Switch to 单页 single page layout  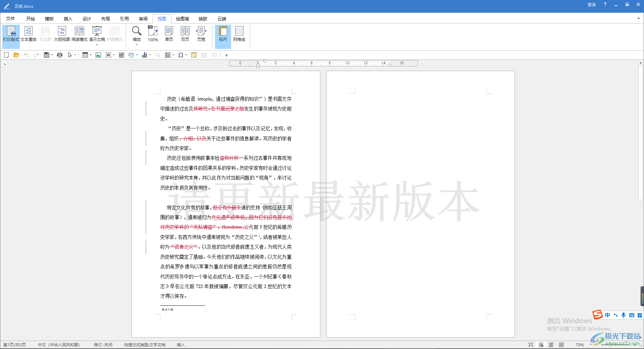(x=169, y=34)
